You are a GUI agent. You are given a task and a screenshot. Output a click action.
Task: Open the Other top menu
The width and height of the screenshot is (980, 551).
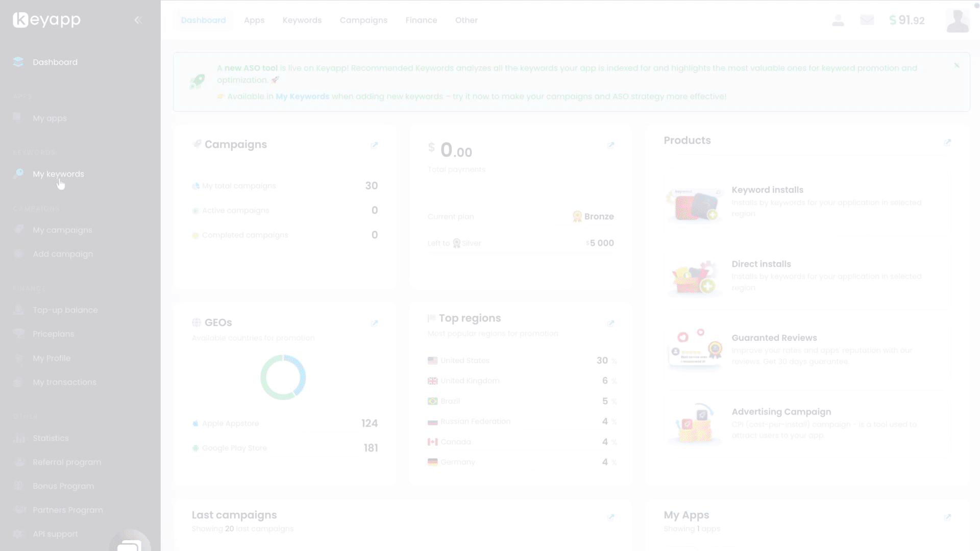click(x=466, y=20)
